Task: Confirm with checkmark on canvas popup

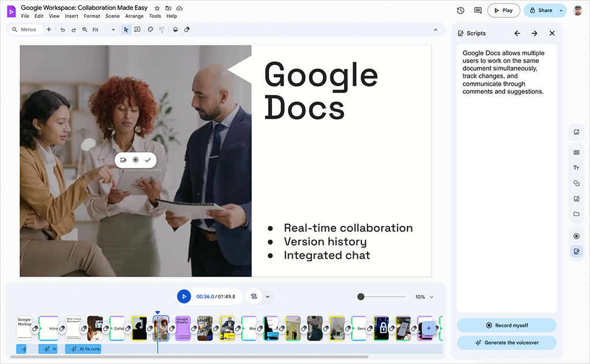Action: pos(148,160)
